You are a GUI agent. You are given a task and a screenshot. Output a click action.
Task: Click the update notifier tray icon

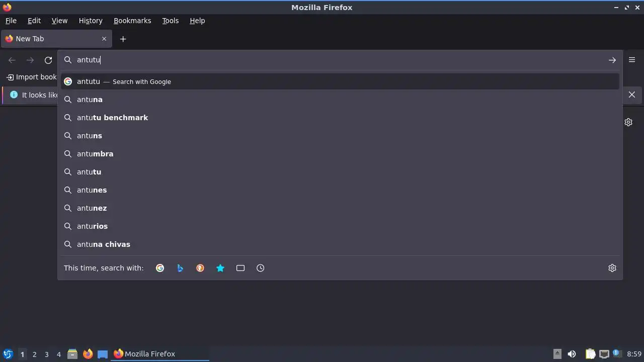pos(617,353)
